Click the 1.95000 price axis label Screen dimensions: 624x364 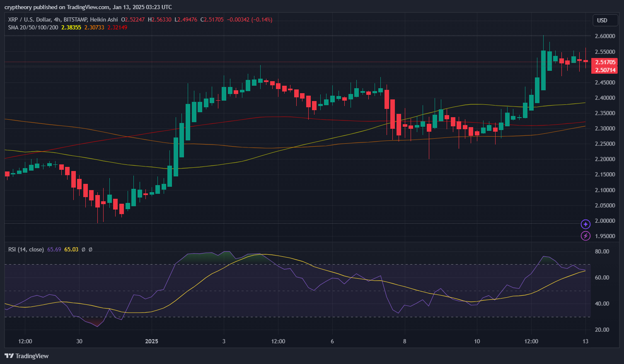click(605, 236)
